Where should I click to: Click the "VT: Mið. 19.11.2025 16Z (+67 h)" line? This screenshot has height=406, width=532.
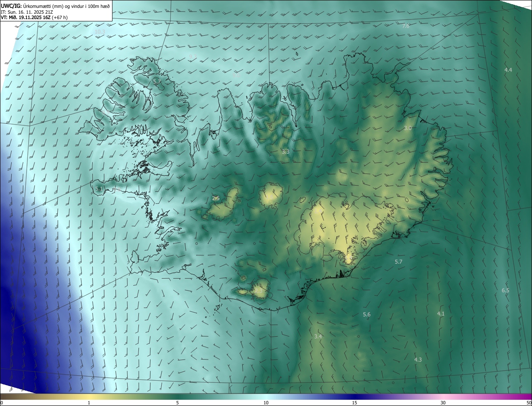click(x=34, y=17)
